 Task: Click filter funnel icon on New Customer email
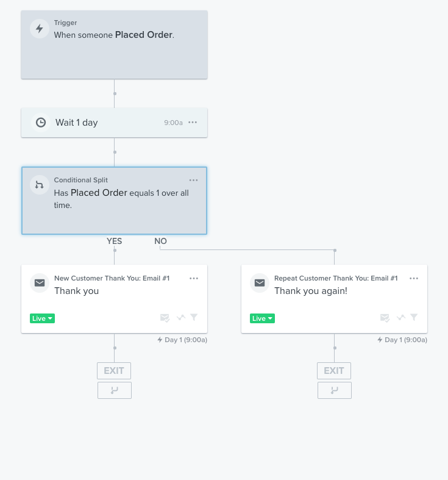[x=194, y=317]
